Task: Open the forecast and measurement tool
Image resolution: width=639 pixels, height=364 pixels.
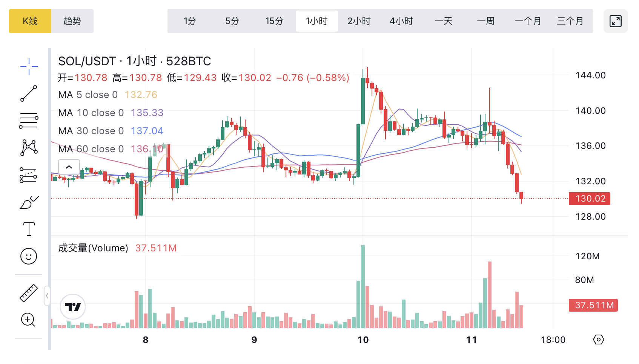Action: click(29, 175)
